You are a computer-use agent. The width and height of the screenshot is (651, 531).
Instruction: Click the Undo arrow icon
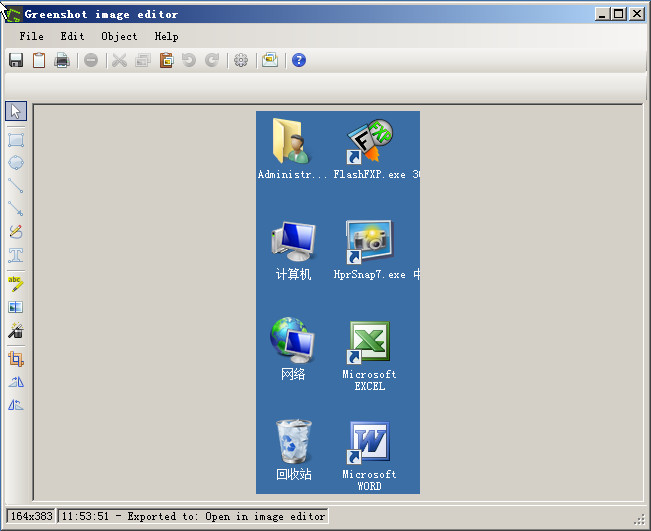[189, 60]
